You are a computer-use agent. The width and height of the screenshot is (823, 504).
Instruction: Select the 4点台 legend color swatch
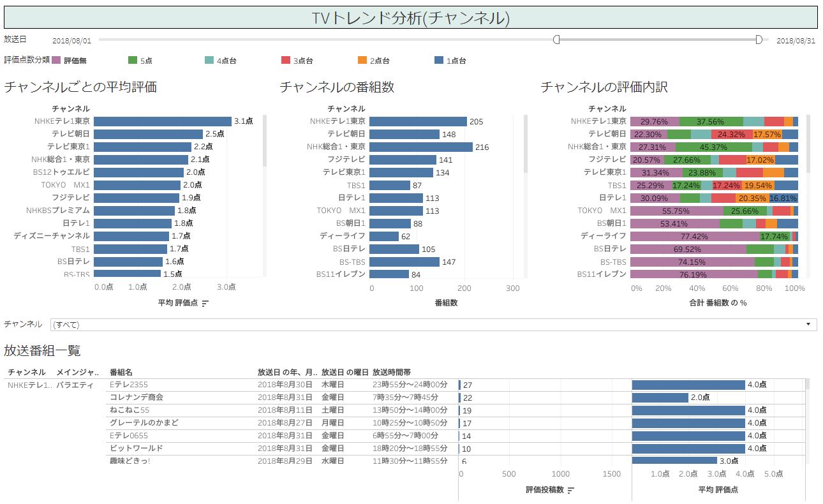[x=209, y=61]
